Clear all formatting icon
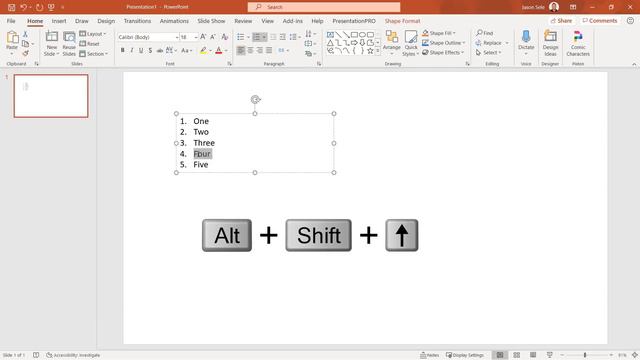 (224, 37)
